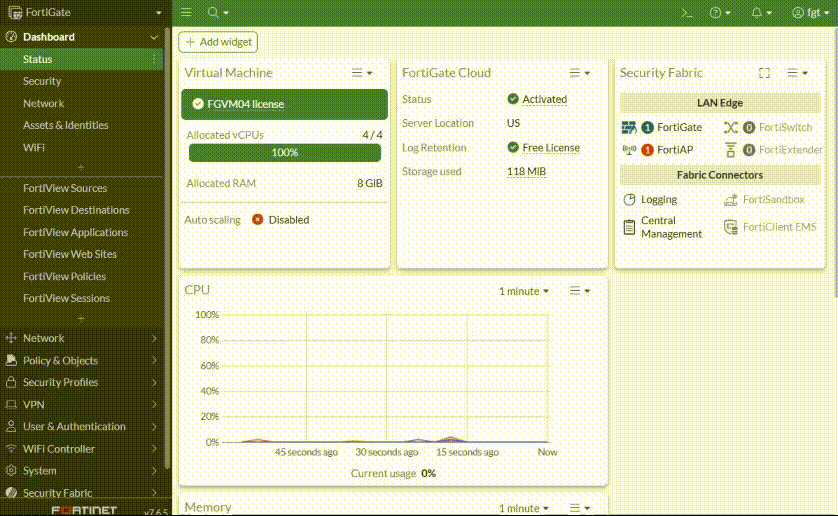Expand the FortiGate device selector dropdown

158,13
